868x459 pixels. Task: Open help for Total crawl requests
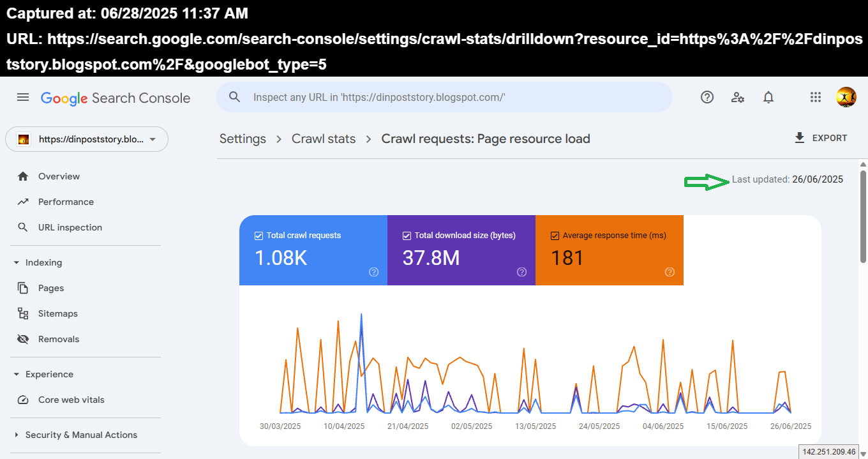coord(374,272)
